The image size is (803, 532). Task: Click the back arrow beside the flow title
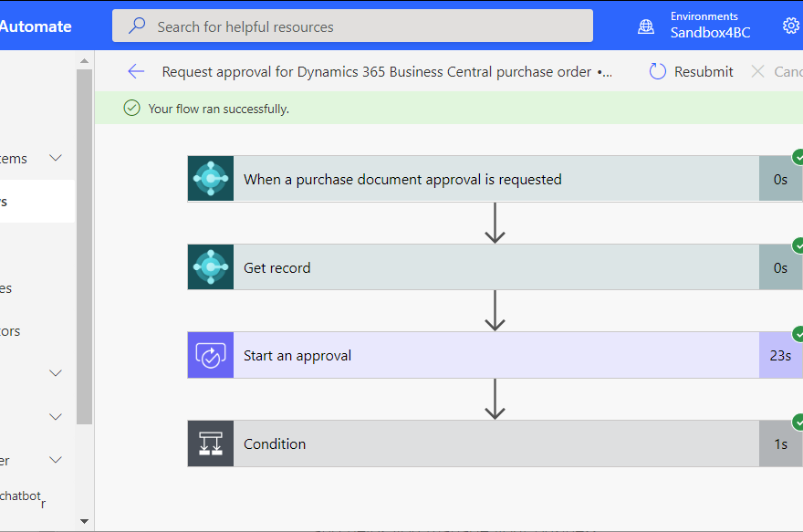pyautogui.click(x=136, y=72)
